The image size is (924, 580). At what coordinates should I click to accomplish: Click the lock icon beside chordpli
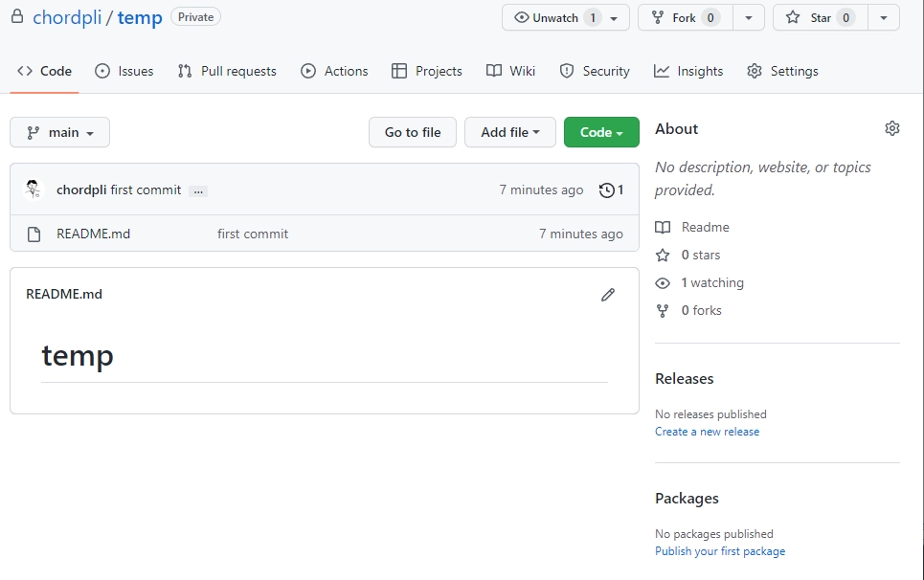pyautogui.click(x=17, y=16)
